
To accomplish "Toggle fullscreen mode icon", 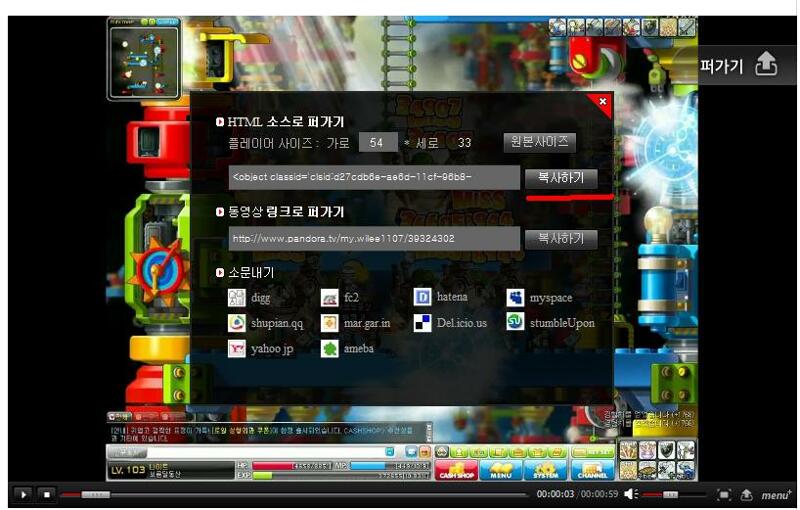I will (724, 495).
